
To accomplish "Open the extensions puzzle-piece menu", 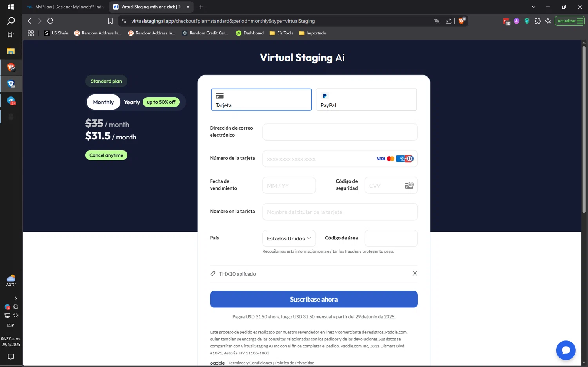I will point(537,21).
